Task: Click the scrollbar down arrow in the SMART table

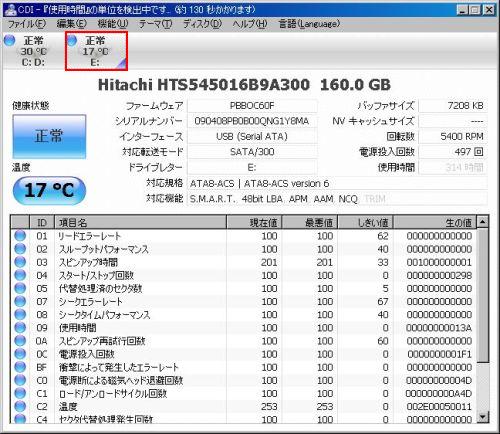Action: pyautogui.click(x=483, y=417)
